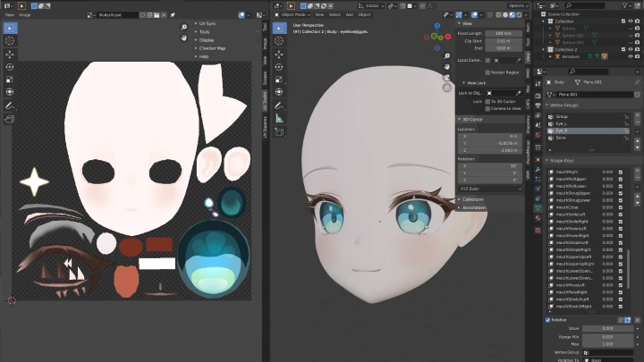Uncheck the mouthSmileLeft shape key checkbox
644x362 pixels.
tap(621, 215)
